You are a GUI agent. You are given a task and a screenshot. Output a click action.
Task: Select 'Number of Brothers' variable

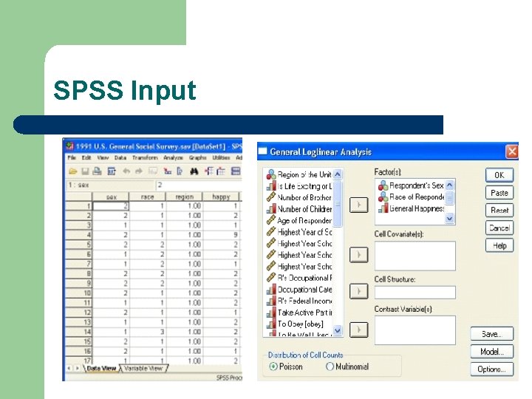point(299,197)
